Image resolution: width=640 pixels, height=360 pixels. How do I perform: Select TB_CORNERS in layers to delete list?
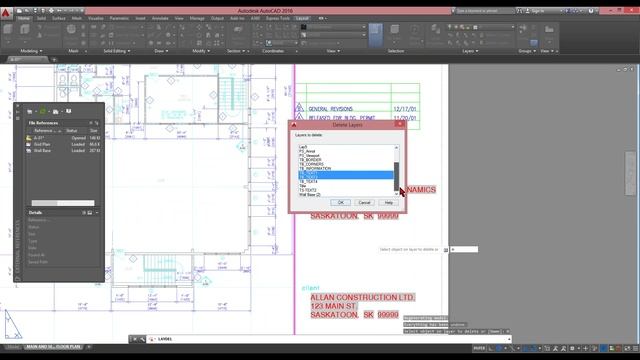311,164
